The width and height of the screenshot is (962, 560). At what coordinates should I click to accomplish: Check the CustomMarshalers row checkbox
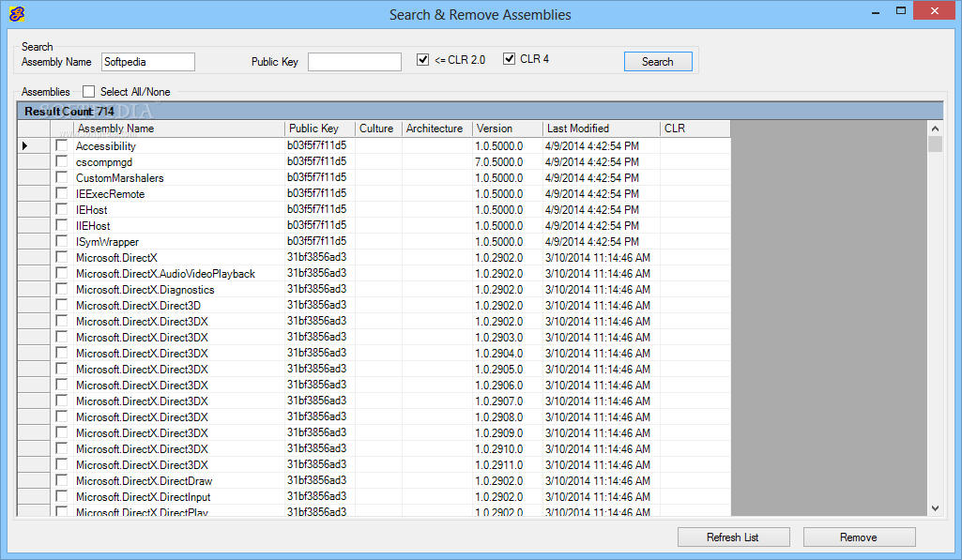[61, 177]
